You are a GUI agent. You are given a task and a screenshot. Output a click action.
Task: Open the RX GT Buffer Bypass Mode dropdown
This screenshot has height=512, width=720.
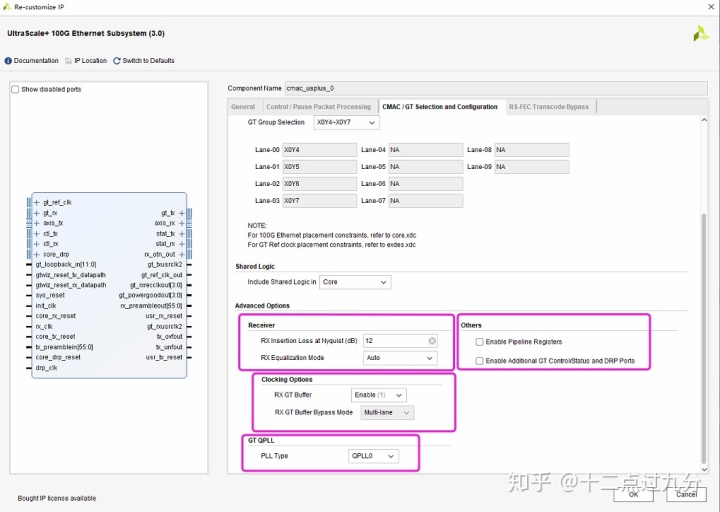[x=387, y=412]
